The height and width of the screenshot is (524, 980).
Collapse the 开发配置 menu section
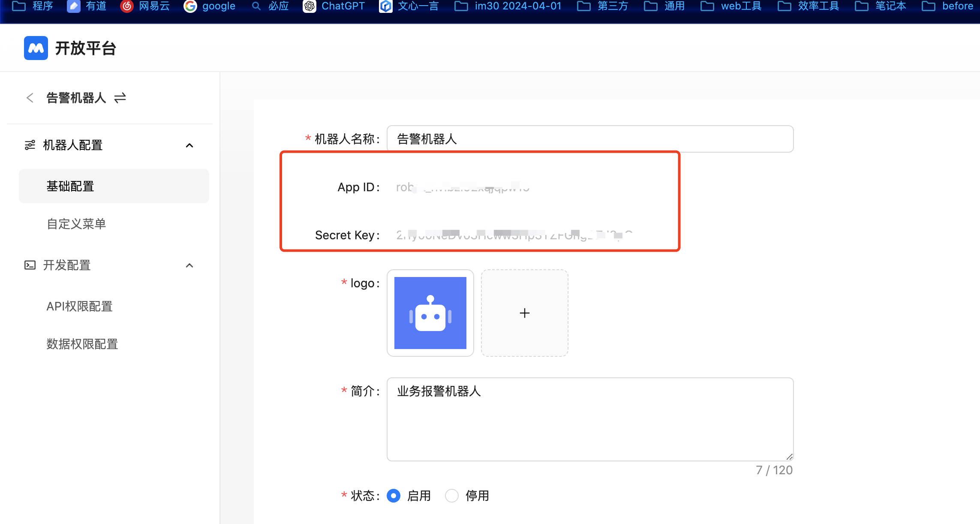(x=189, y=265)
